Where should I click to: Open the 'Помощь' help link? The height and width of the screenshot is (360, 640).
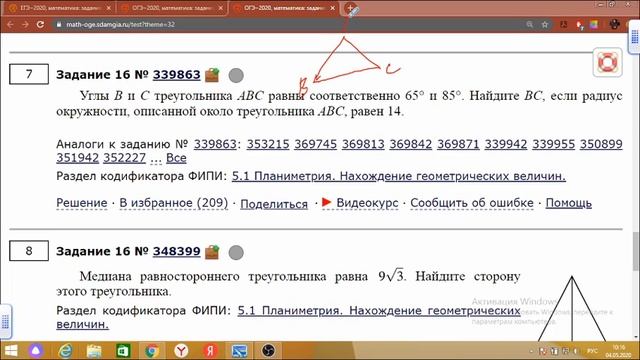pos(569,203)
